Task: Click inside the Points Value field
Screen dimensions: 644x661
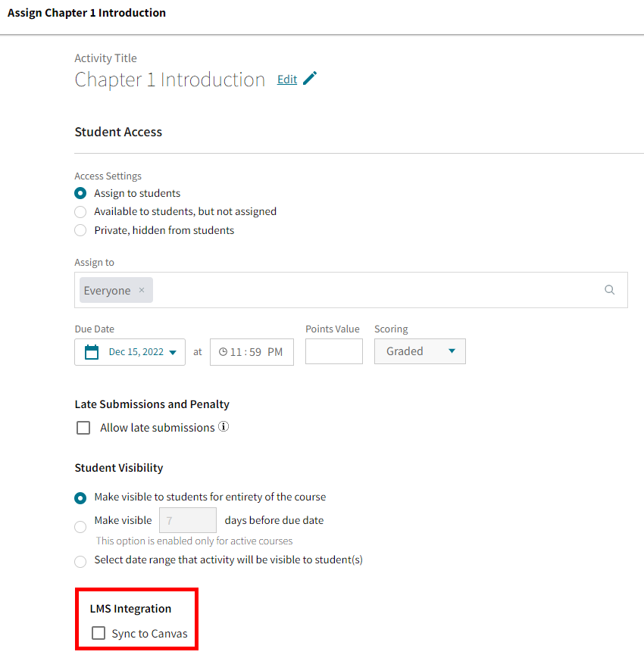Action: click(333, 351)
